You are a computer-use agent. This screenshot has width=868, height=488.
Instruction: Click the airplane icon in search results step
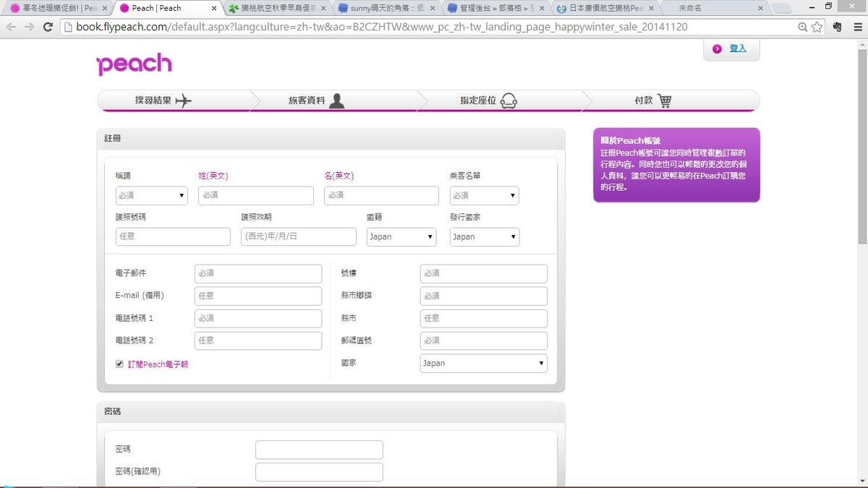pyautogui.click(x=184, y=100)
